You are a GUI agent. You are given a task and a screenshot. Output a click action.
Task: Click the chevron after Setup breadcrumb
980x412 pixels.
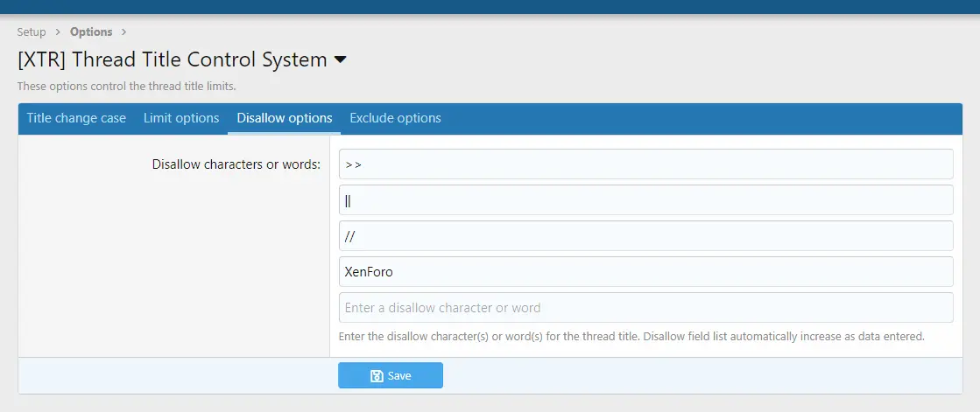click(x=58, y=31)
